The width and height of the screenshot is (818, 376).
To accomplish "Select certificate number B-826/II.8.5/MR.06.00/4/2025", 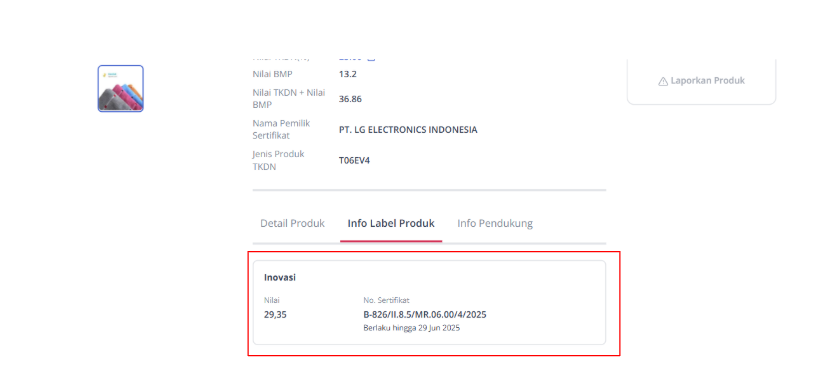I will pyautogui.click(x=425, y=314).
